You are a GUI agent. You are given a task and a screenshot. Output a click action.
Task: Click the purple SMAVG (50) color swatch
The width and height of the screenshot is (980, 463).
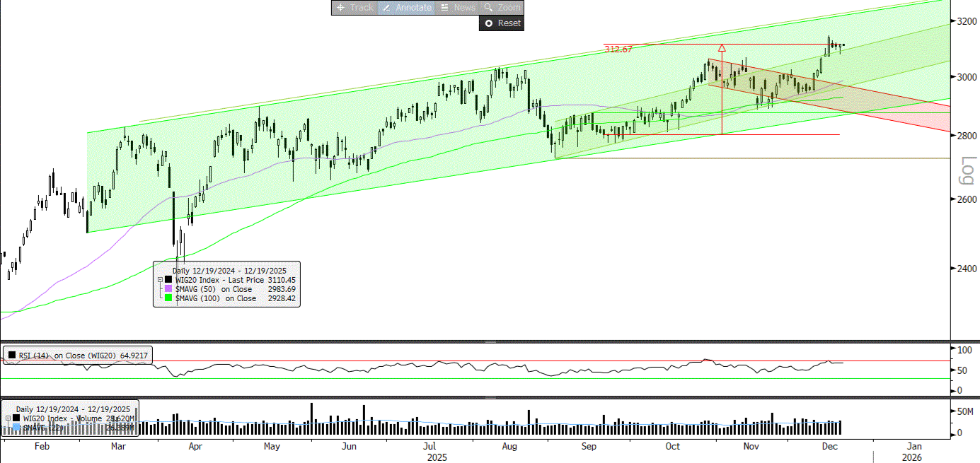pos(168,289)
